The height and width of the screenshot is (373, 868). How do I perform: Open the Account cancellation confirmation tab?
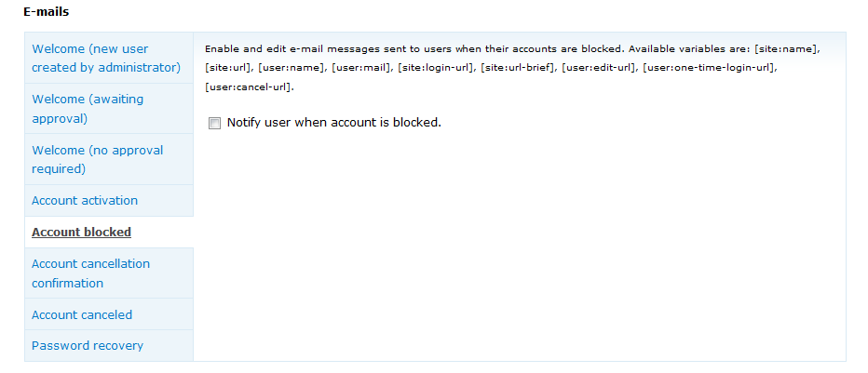[90, 273]
